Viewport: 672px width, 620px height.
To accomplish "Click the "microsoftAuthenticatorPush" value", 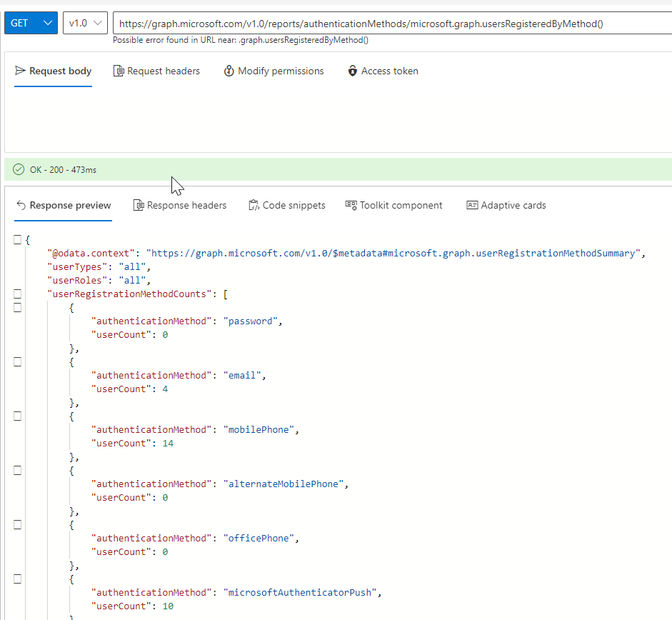I will pyautogui.click(x=299, y=593).
